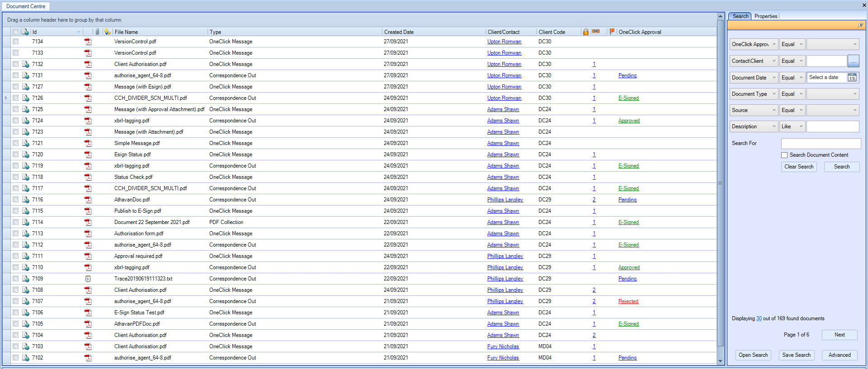Select the Search tab
Screen dimensions: 868x369
[740, 16]
